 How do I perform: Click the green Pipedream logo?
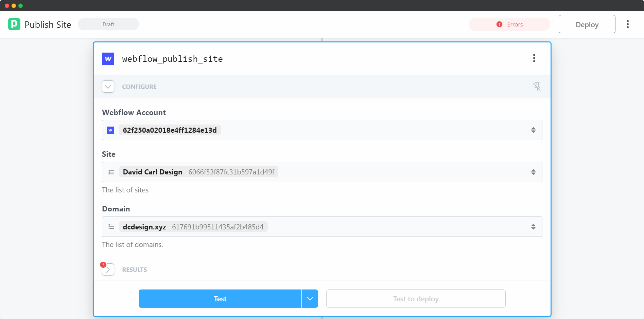14,24
